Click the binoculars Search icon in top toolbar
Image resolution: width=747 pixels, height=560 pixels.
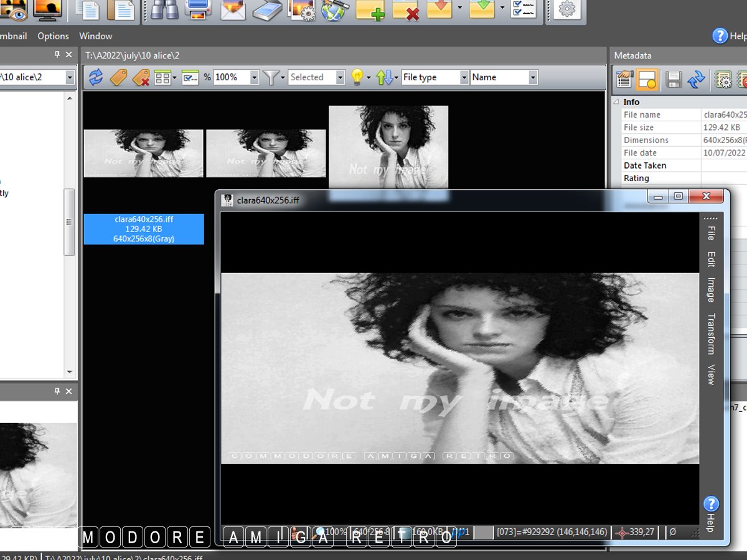click(x=165, y=9)
